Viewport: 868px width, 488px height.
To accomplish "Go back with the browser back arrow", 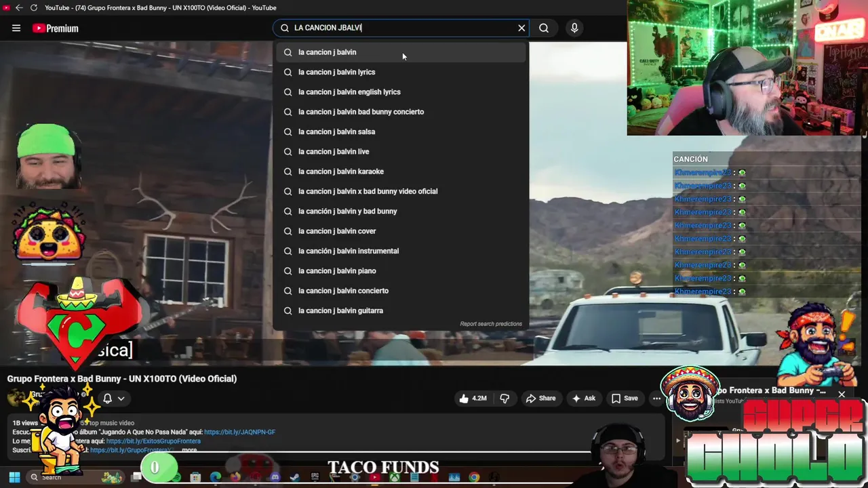I will click(19, 7).
